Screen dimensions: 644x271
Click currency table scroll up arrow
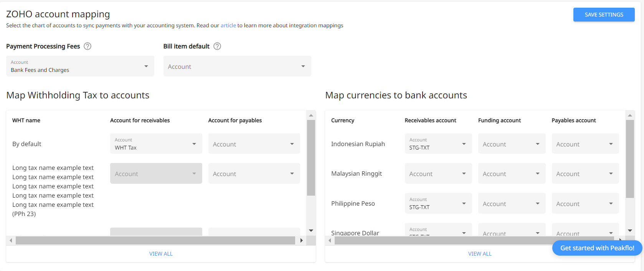pyautogui.click(x=630, y=115)
